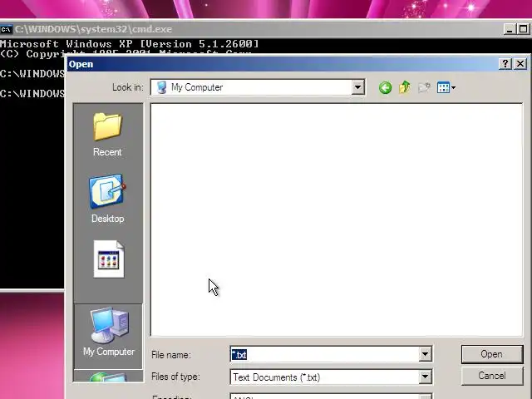Click the Open dialog title bar

click(x=282, y=64)
